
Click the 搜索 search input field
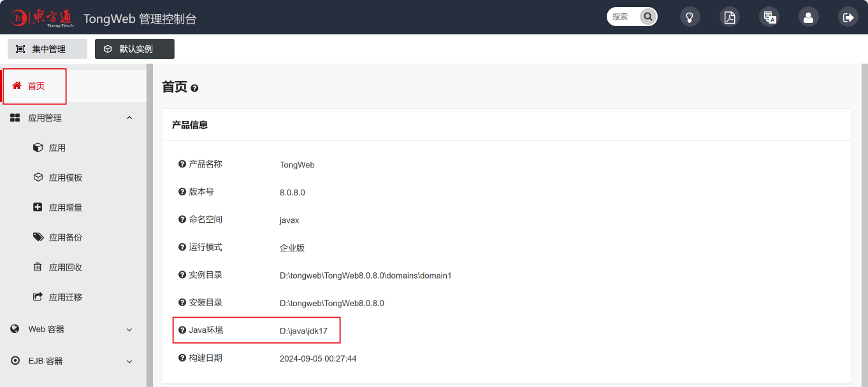[624, 17]
